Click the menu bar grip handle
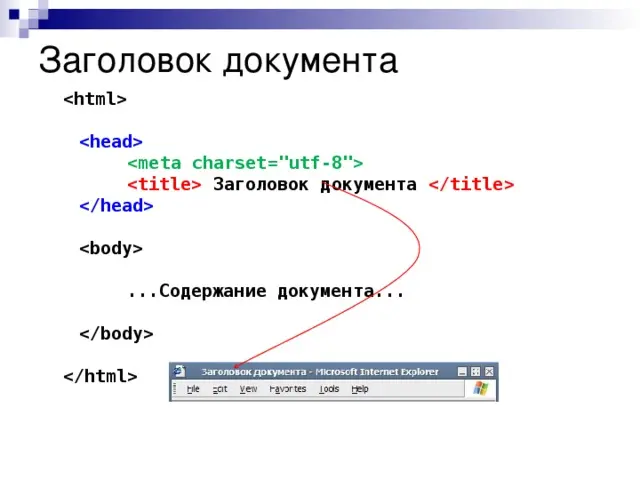This screenshot has height=480, width=640. point(175,389)
